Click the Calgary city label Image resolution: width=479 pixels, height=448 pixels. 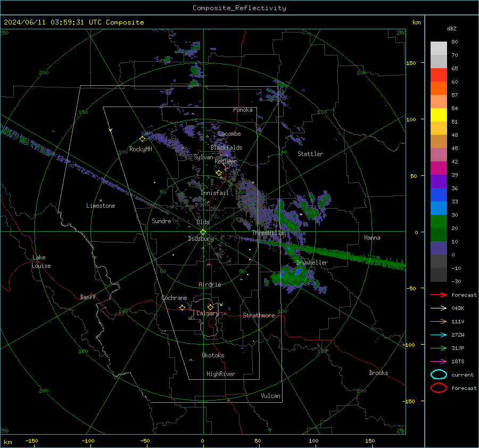click(208, 313)
